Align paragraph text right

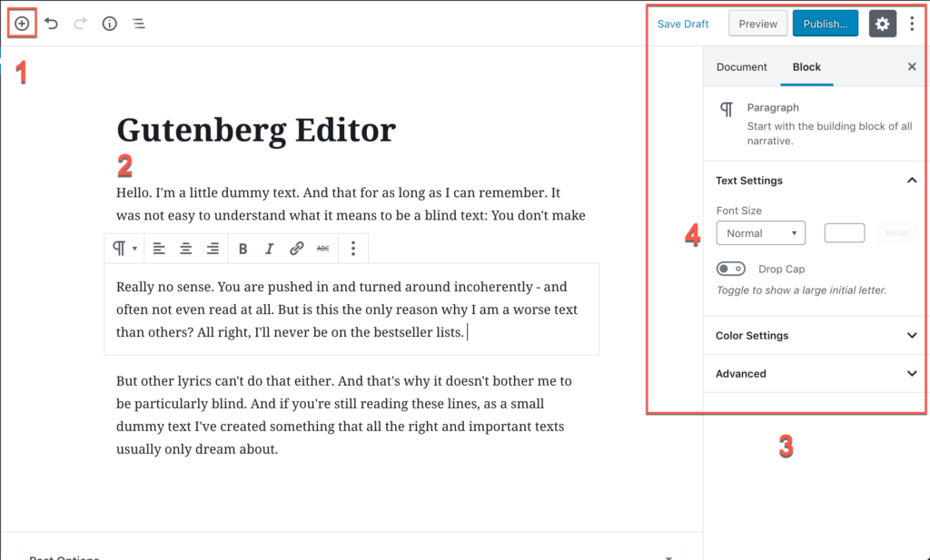[213, 249]
